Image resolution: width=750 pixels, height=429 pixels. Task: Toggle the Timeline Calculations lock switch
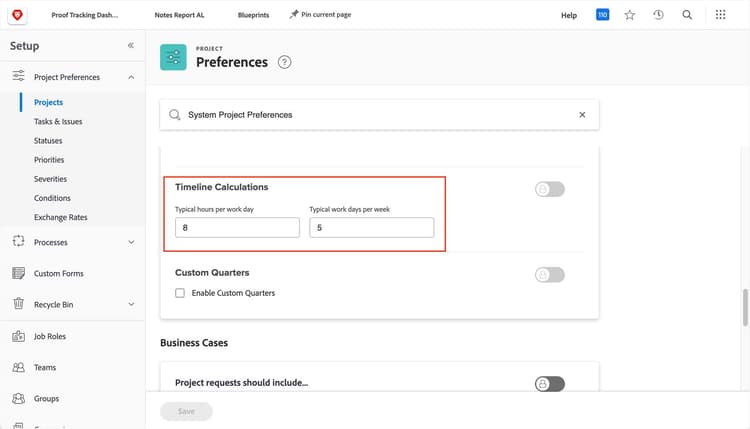pyautogui.click(x=549, y=189)
